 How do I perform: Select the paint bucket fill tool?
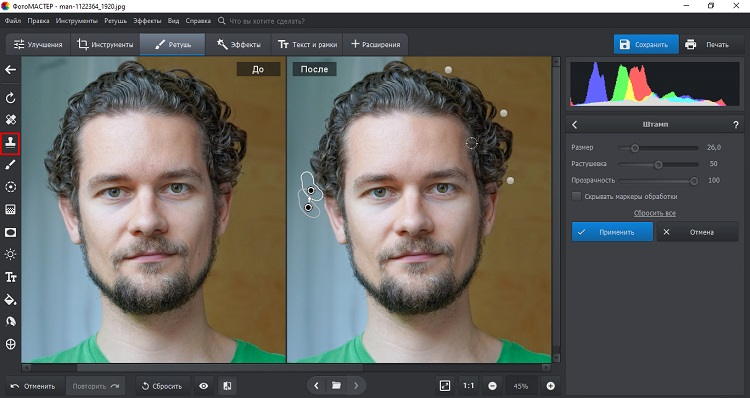coord(11,299)
